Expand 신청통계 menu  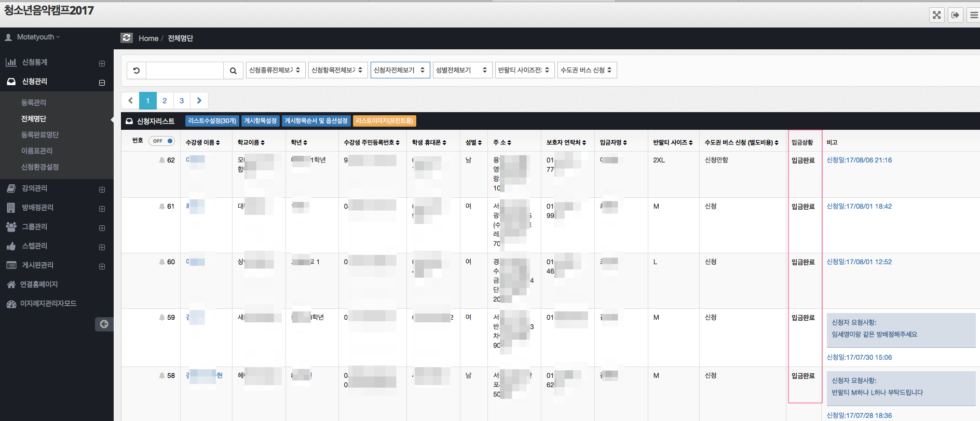click(x=102, y=63)
